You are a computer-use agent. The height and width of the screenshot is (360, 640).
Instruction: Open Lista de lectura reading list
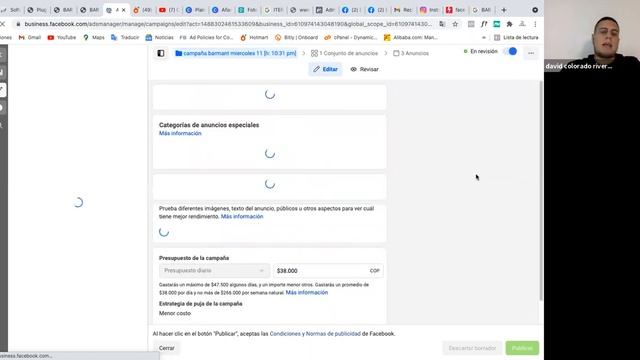(x=516, y=37)
